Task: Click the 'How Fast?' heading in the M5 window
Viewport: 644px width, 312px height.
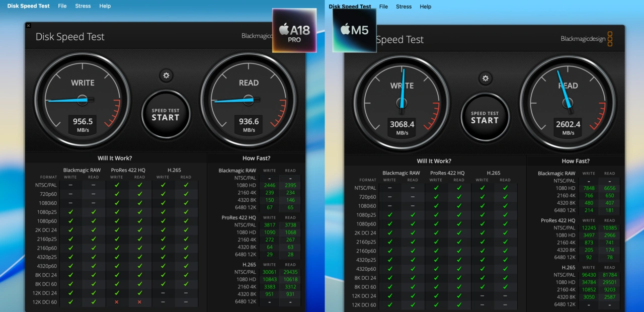Action: (576, 161)
